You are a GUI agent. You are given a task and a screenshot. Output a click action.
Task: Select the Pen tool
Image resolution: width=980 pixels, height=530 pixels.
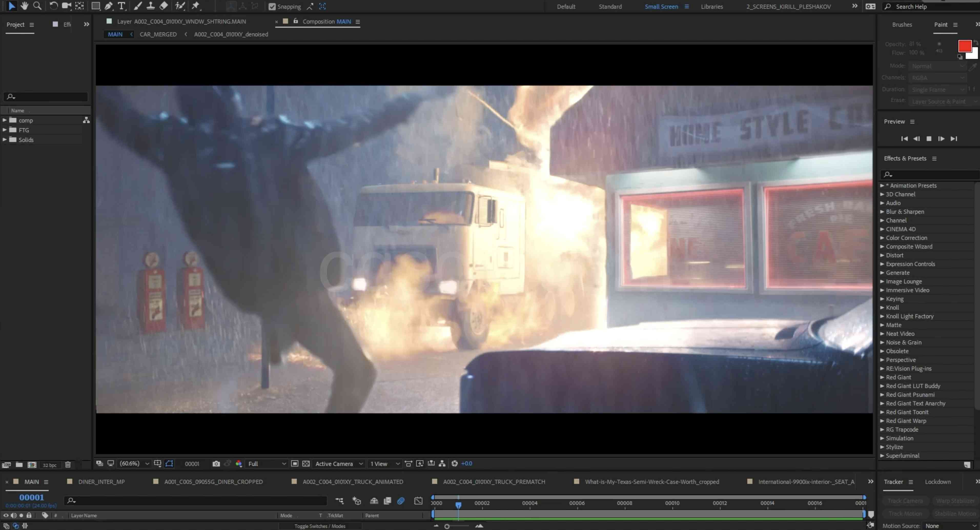pos(109,6)
